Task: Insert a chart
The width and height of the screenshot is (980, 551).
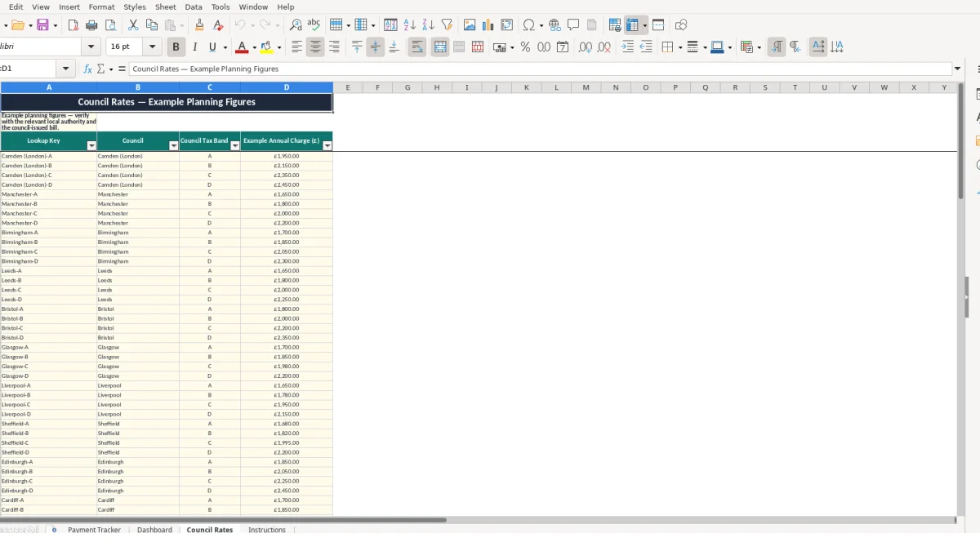Action: [x=488, y=25]
